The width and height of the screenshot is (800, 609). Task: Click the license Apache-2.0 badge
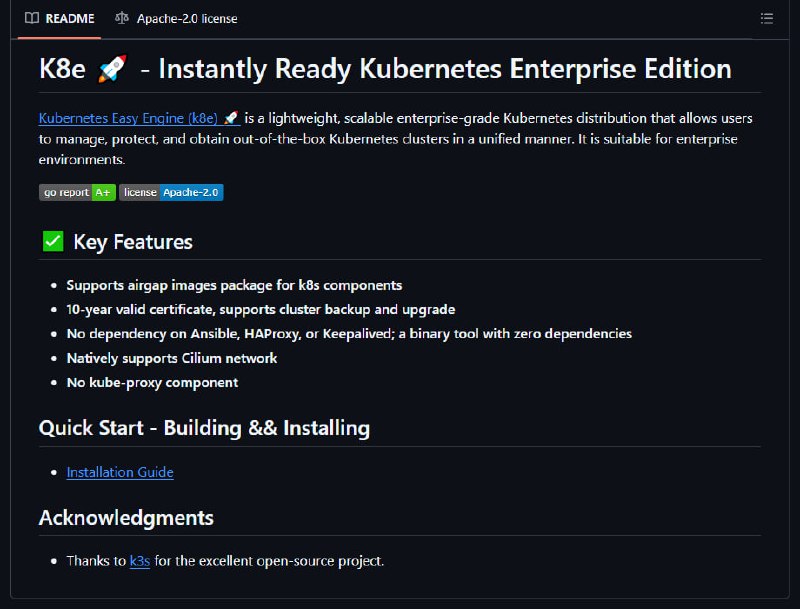[171, 192]
